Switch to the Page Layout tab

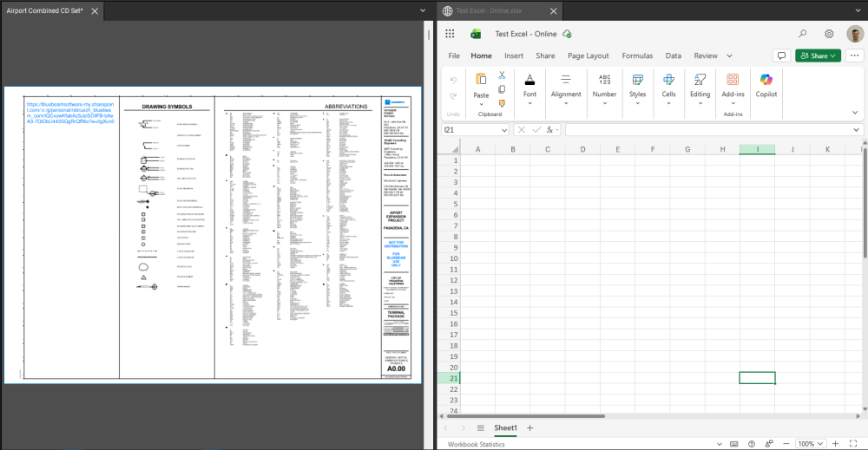[x=588, y=55]
